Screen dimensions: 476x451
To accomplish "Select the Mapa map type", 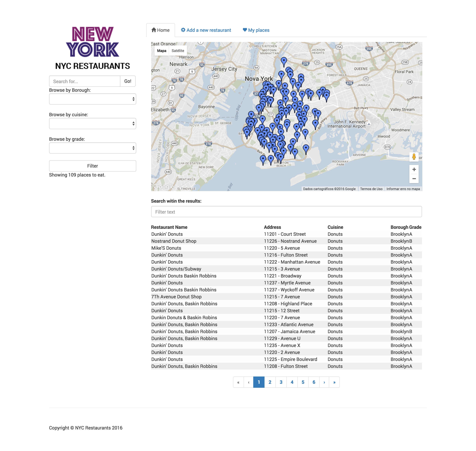I will tap(161, 51).
